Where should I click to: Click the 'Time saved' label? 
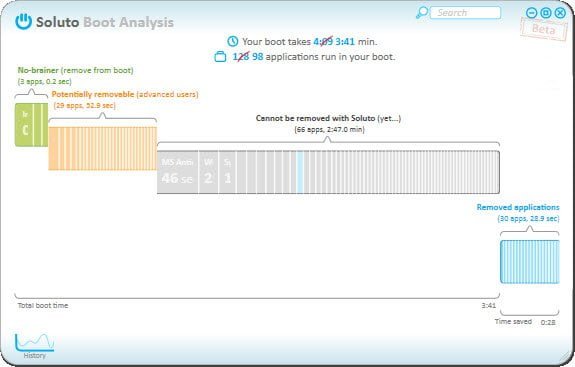513,322
